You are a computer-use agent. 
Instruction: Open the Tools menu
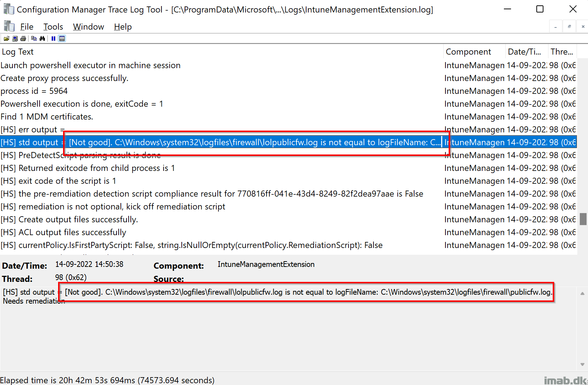click(x=53, y=27)
